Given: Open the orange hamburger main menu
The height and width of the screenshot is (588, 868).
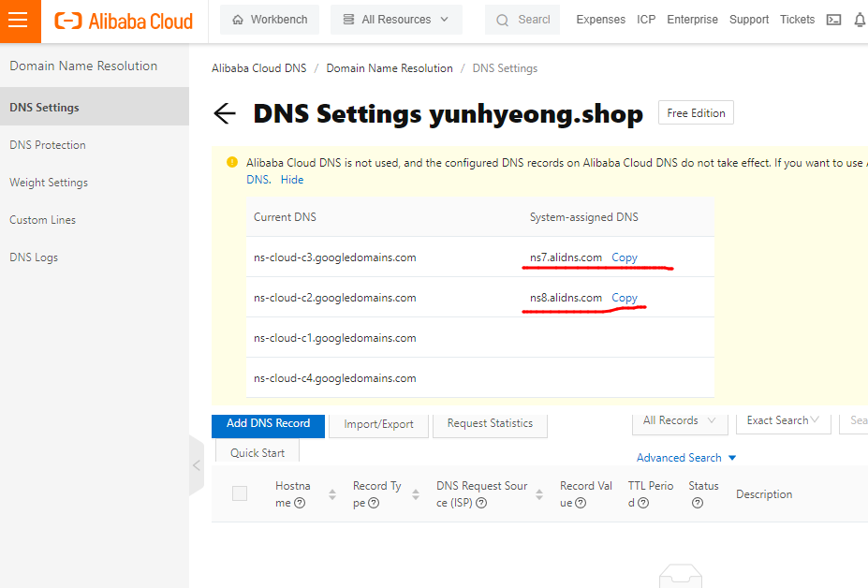Looking at the screenshot, I should click(x=20, y=21).
